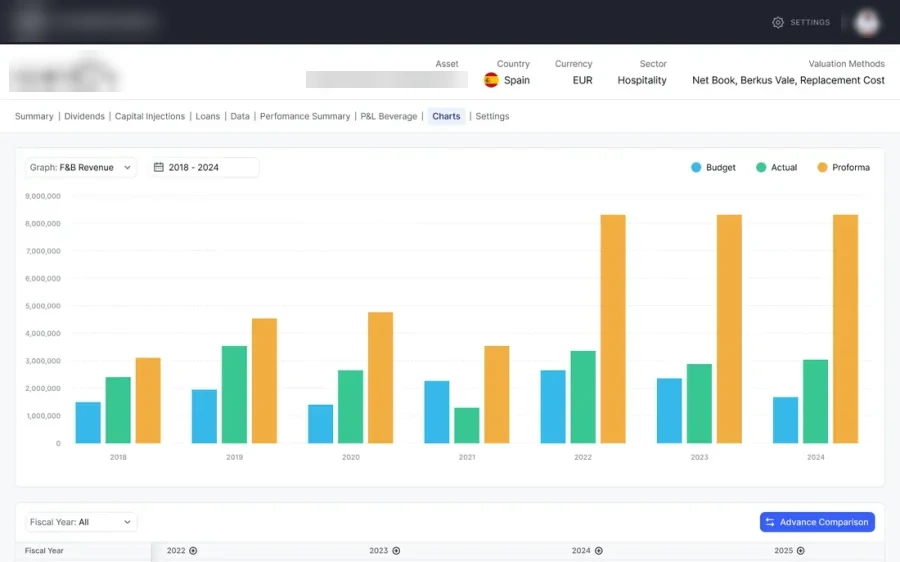The height and width of the screenshot is (562, 900).
Task: Click the EUR currency value
Action: tap(582, 80)
